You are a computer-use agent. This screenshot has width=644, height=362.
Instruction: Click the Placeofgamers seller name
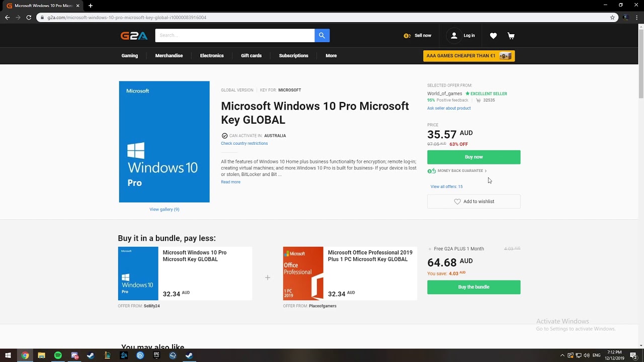pyautogui.click(x=323, y=306)
